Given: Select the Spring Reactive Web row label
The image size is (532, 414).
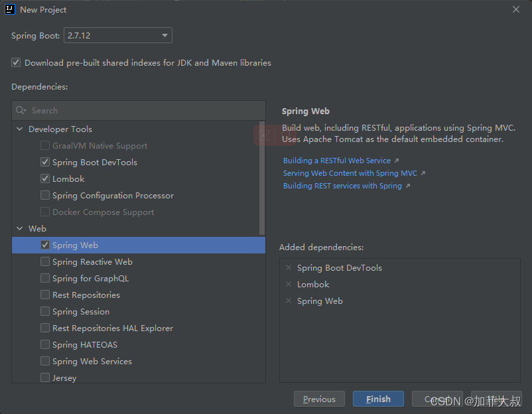Looking at the screenshot, I should [92, 262].
